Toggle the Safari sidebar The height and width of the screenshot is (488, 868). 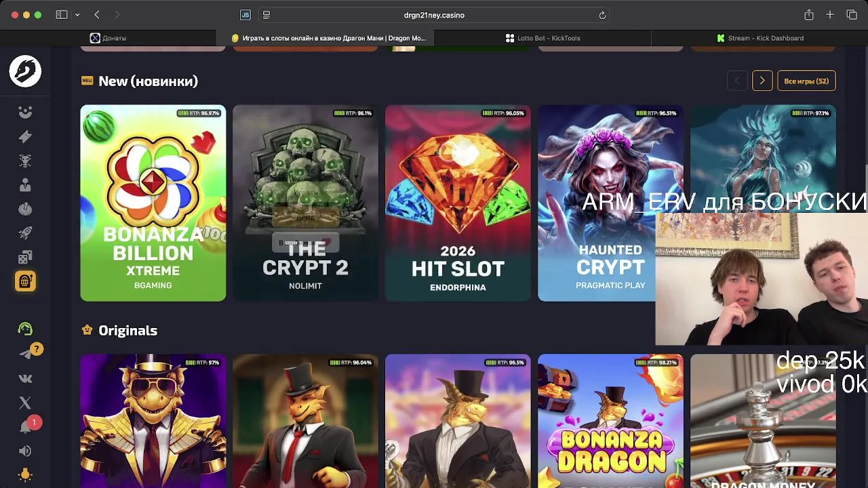point(62,15)
